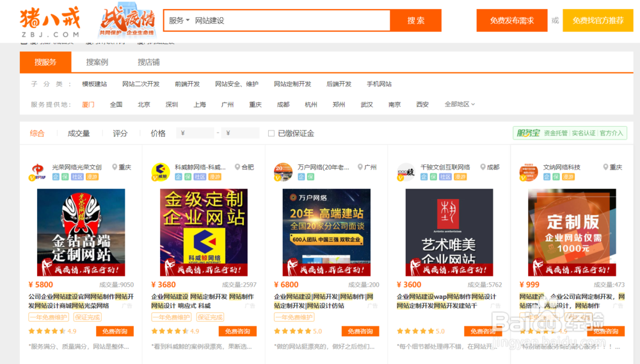Click 免费咨询 under the ¥6800 service
Image resolution: width=640 pixels, height=364 pixels.
coord(360,331)
